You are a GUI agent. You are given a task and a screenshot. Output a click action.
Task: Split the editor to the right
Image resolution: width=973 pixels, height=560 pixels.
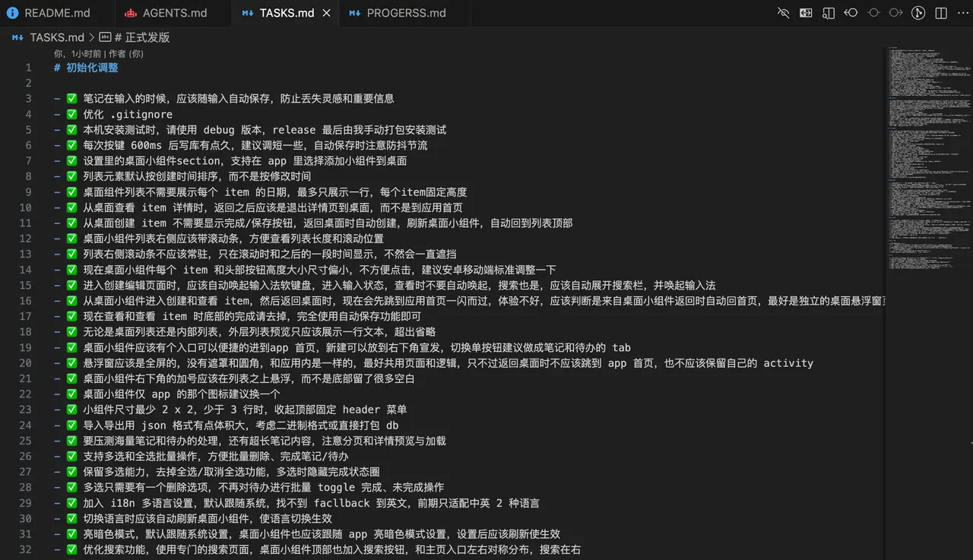941,13
